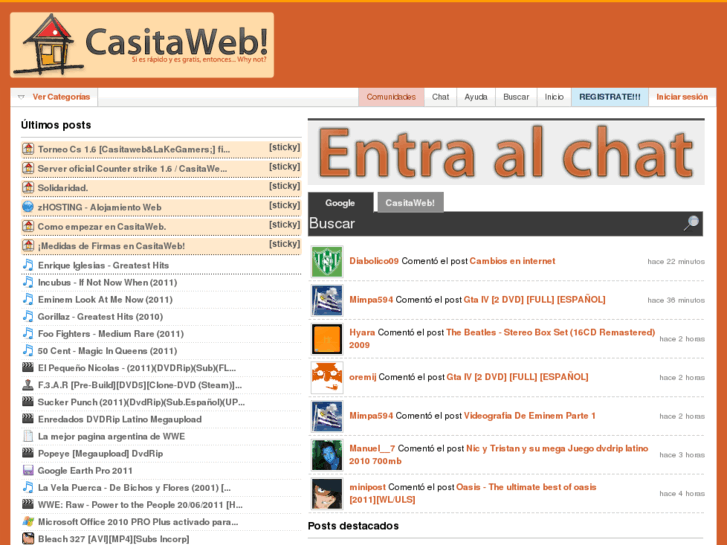Open Popeye [Megaupload] DvdRip post title
Screen dimensions: 727x545
tap(101, 454)
